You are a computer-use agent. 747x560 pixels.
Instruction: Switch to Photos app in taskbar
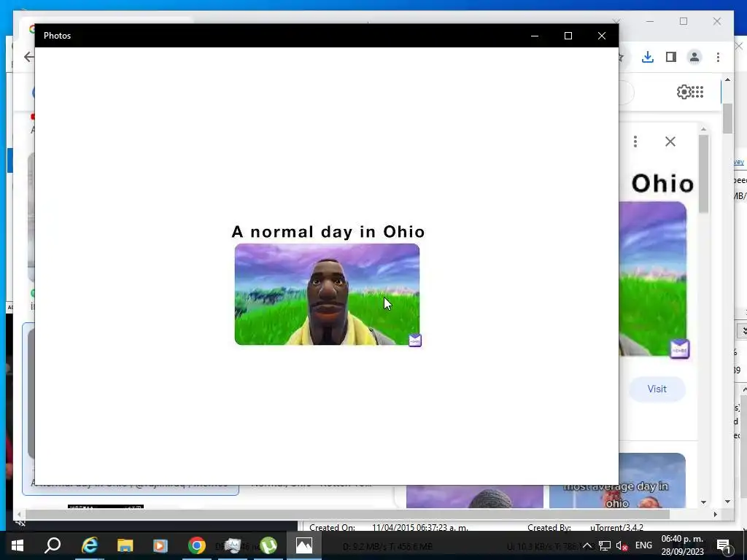[x=304, y=545]
